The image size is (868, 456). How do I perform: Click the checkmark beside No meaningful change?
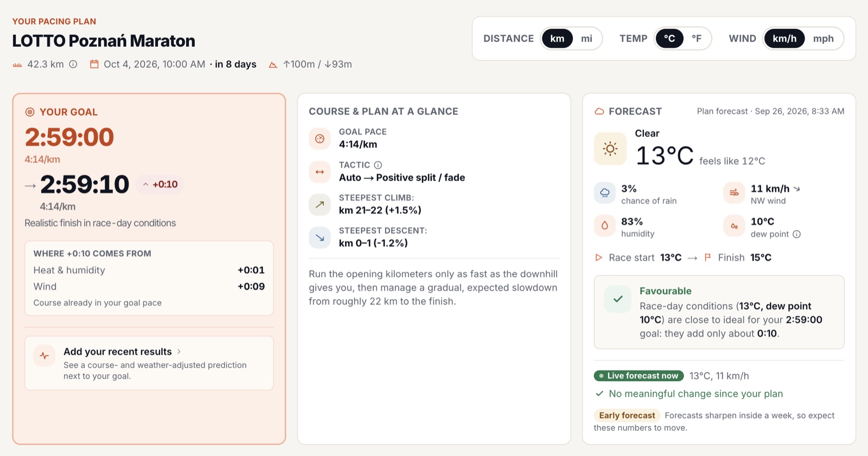pyautogui.click(x=599, y=394)
